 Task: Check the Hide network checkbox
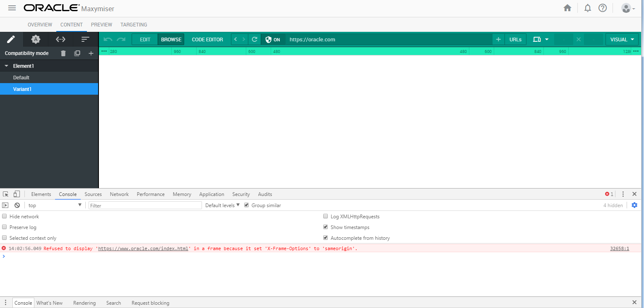click(5, 216)
